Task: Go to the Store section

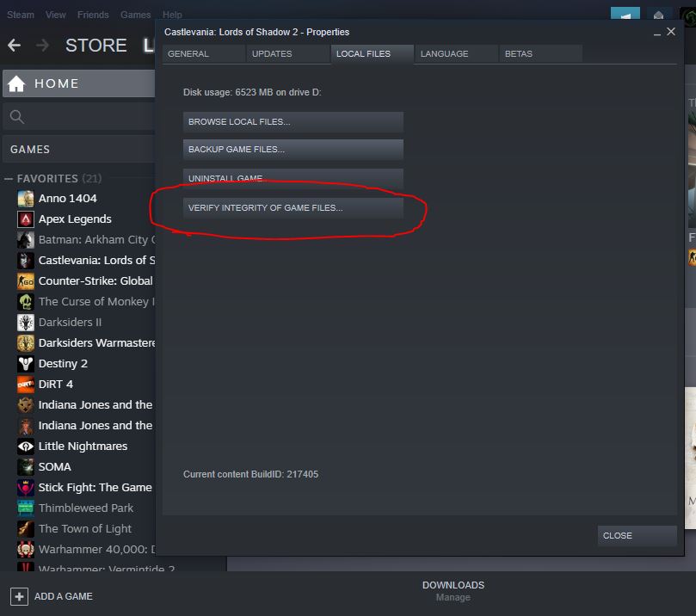Action: [95, 46]
